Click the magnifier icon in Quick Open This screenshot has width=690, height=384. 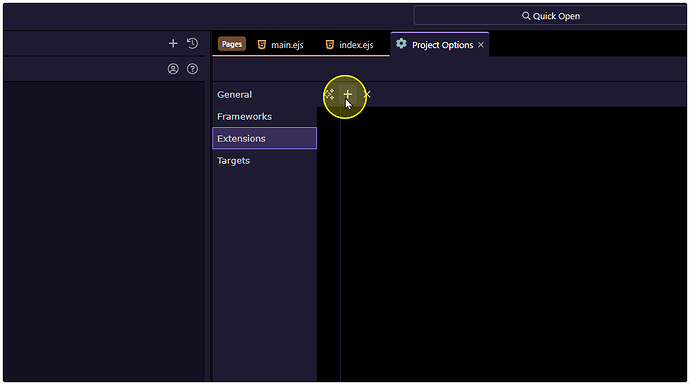point(526,16)
